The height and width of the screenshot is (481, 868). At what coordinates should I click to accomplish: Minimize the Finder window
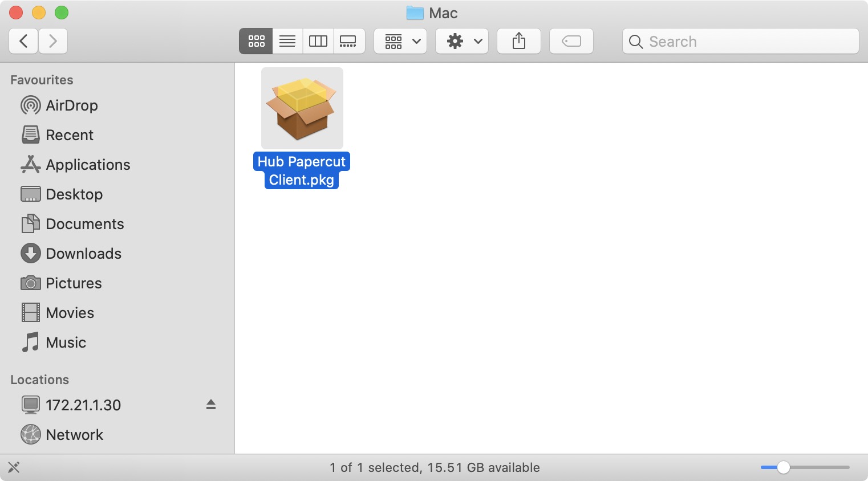click(x=39, y=13)
